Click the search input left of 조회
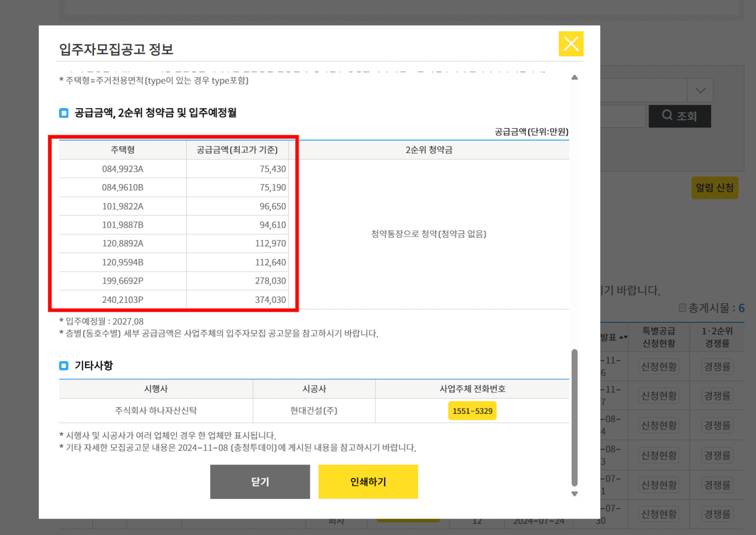 coord(623,116)
